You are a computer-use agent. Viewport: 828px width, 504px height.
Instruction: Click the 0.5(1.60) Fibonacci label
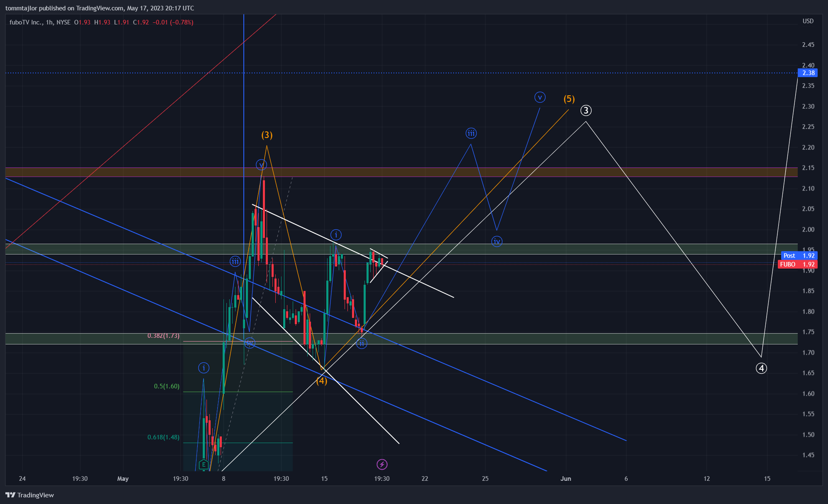point(167,386)
